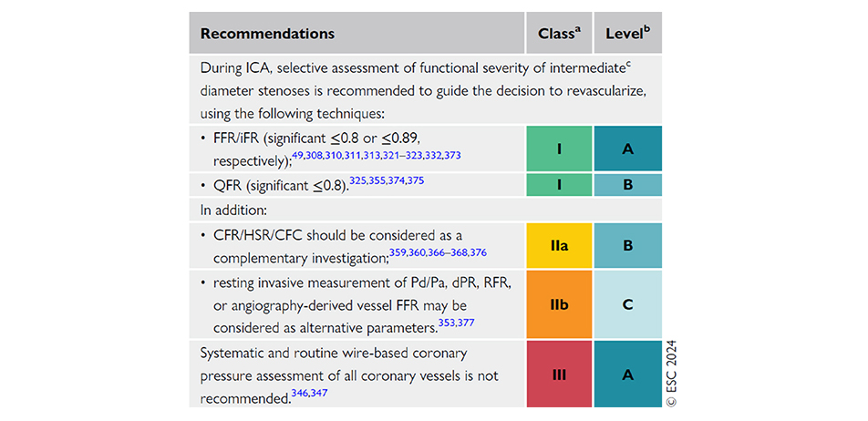Select the red Class III cell
This screenshot has height=421, width=868.
tap(559, 374)
